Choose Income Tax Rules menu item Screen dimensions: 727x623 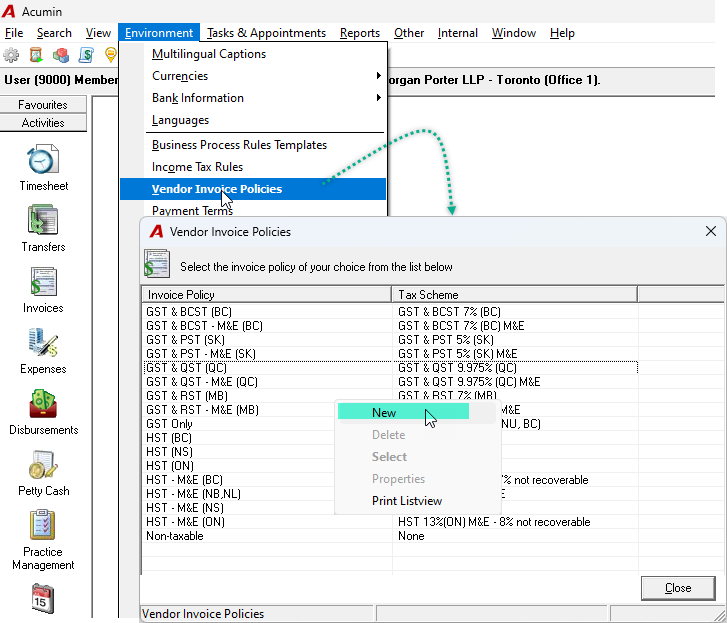coord(253,167)
